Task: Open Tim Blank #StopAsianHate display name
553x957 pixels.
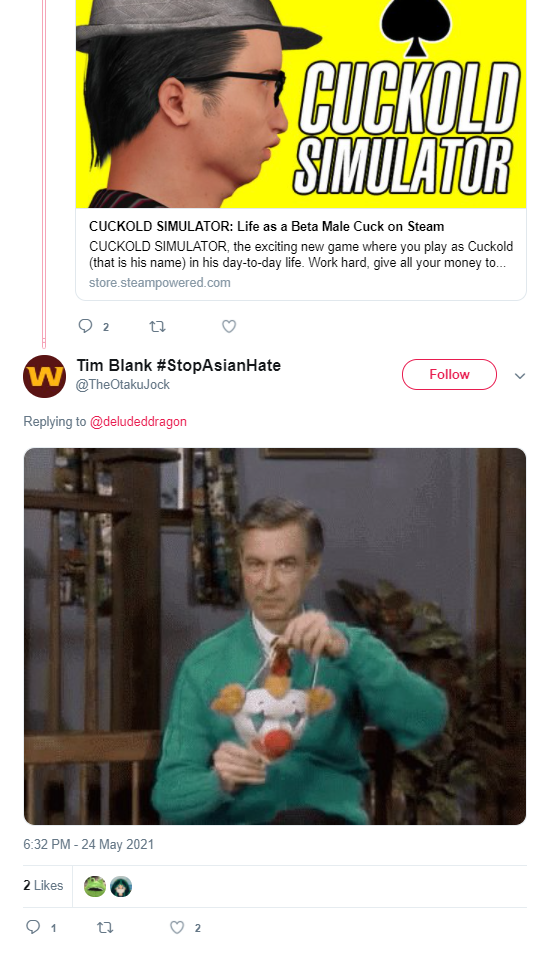Action: [179, 365]
